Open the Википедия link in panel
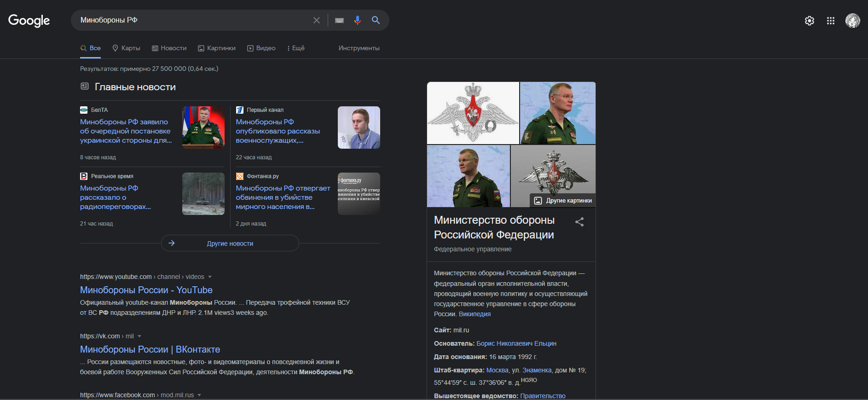Image resolution: width=868 pixels, height=400 pixels. (x=475, y=314)
